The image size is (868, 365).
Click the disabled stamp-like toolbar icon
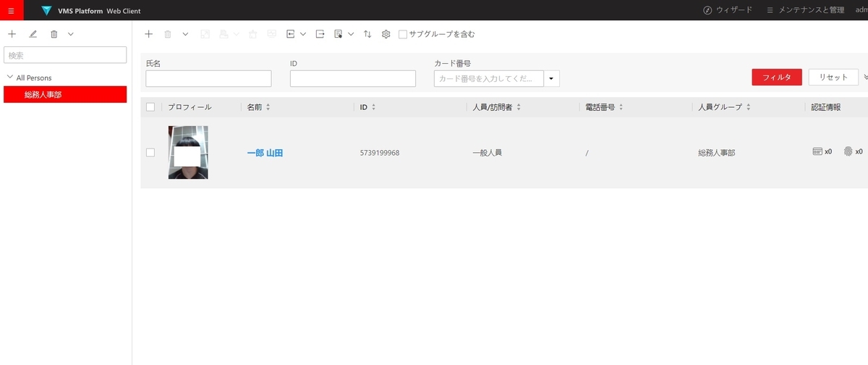pyautogui.click(x=224, y=34)
